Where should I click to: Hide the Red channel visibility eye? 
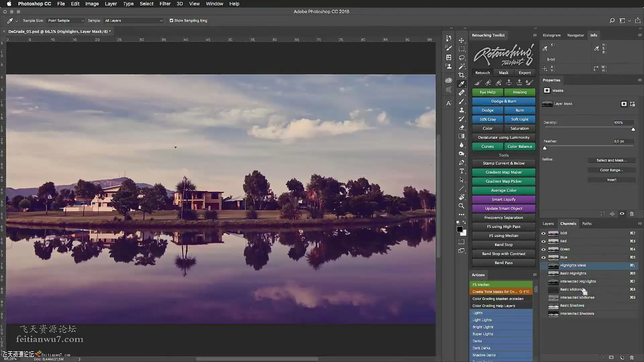pos(543,241)
